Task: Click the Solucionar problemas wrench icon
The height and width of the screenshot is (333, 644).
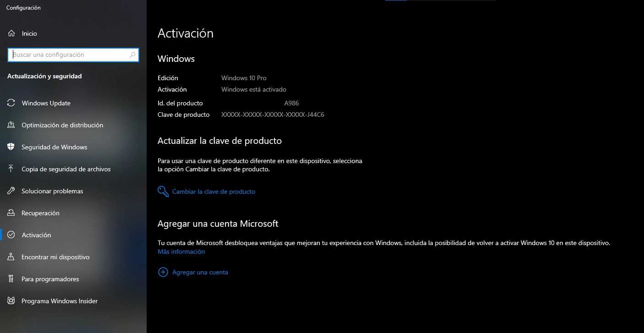Action: coord(11,191)
